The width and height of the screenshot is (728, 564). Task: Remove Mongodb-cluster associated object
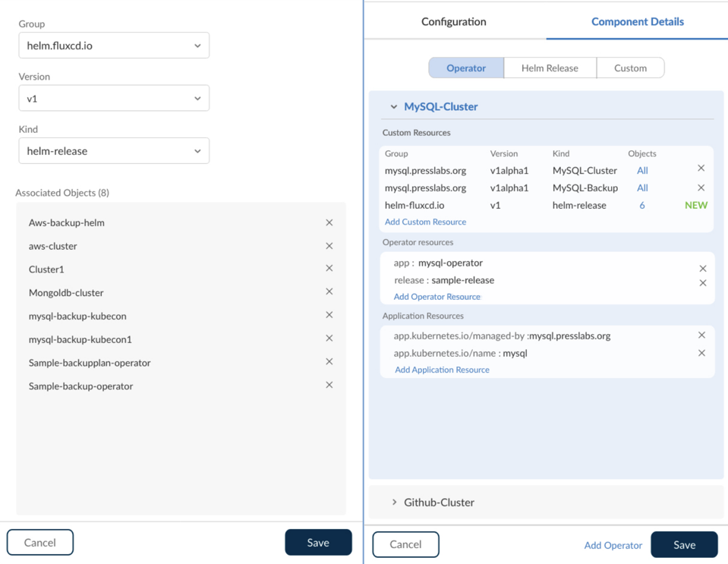[329, 291]
